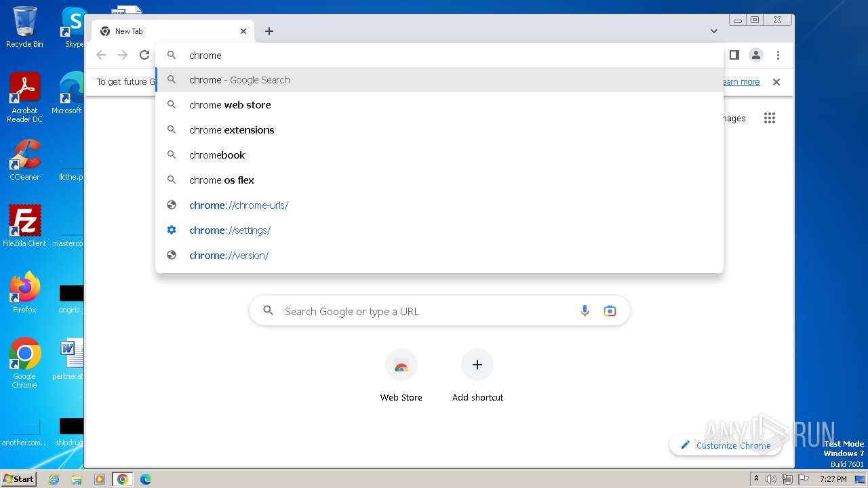Open Edge from the taskbar
Image resolution: width=868 pixels, height=488 pixels.
pyautogui.click(x=145, y=479)
